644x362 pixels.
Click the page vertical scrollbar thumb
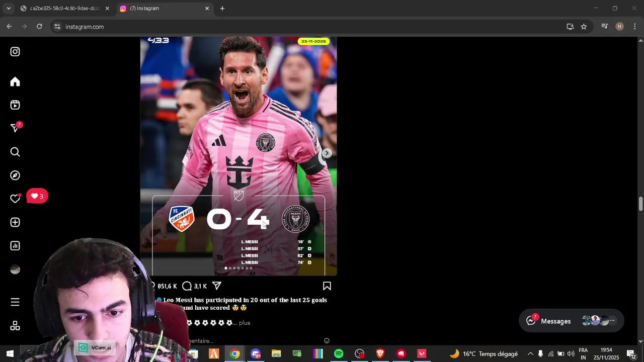click(640, 204)
